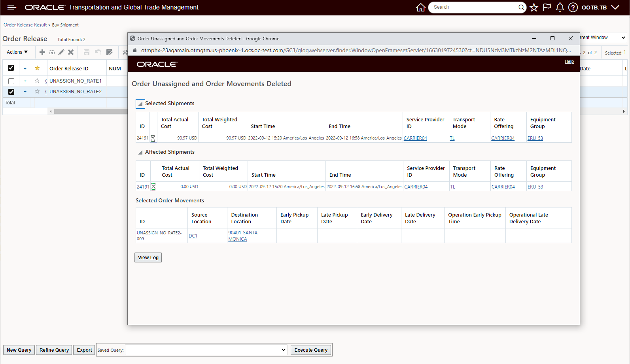
Task: Open the OOTB.TB user menu
Action: tap(600, 8)
